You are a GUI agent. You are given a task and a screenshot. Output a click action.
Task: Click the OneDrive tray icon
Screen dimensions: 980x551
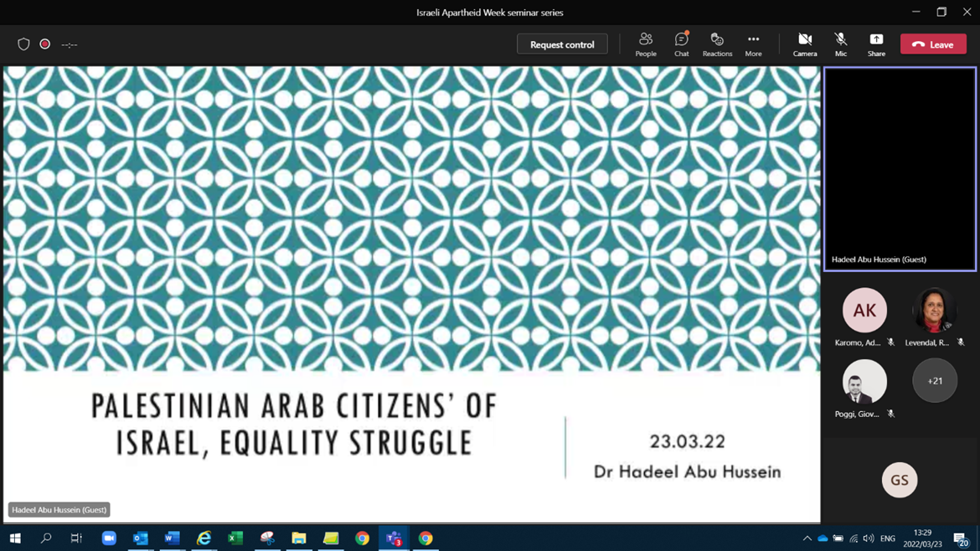[x=823, y=538]
